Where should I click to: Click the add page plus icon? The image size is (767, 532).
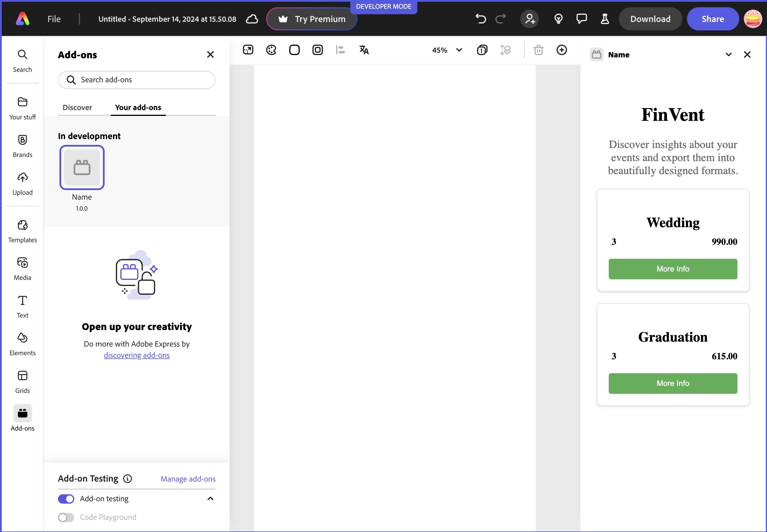561,50
